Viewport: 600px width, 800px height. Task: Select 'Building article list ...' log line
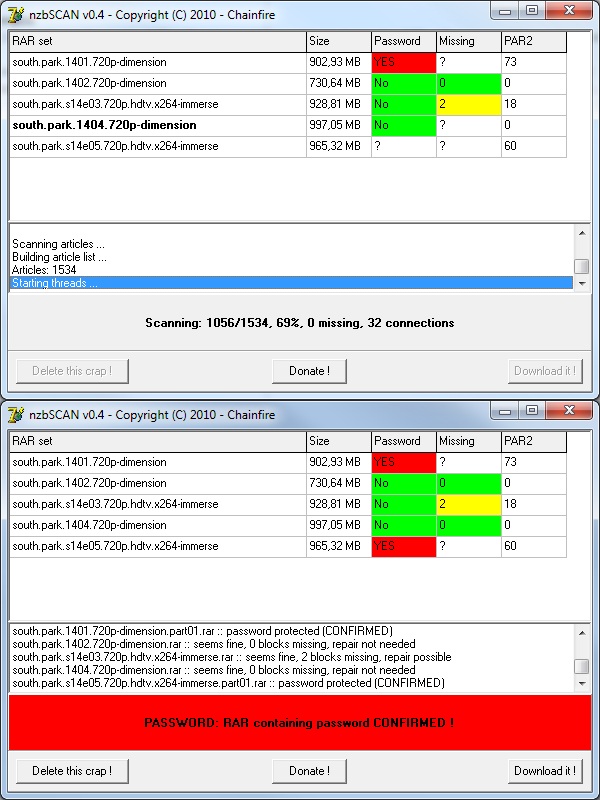291,257
